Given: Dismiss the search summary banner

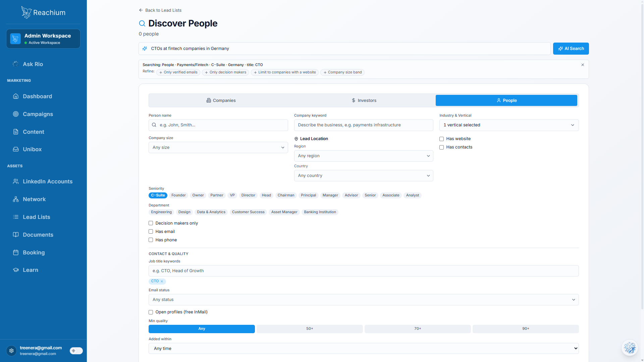Looking at the screenshot, I should pos(583,65).
